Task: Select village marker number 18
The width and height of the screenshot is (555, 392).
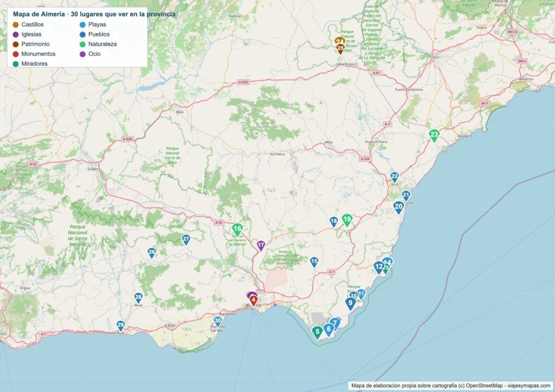Action: click(333, 222)
